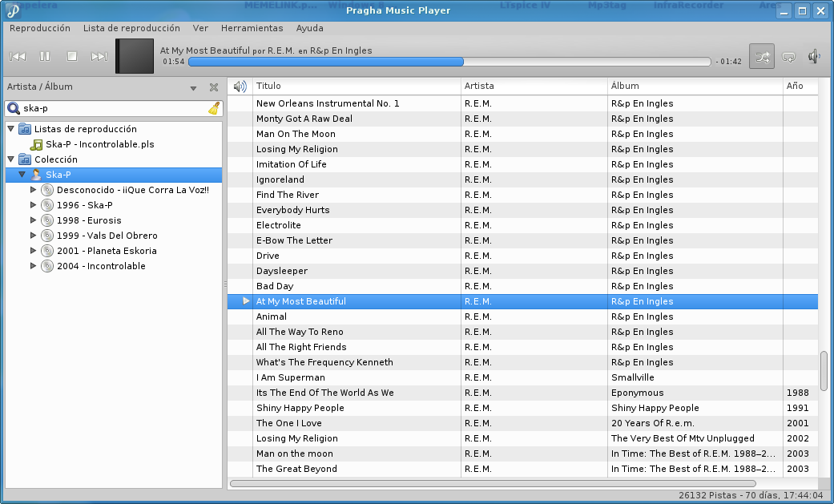Click disc icon of 1996 - Ska-P
Image resolution: width=834 pixels, height=504 pixels.
click(x=47, y=205)
